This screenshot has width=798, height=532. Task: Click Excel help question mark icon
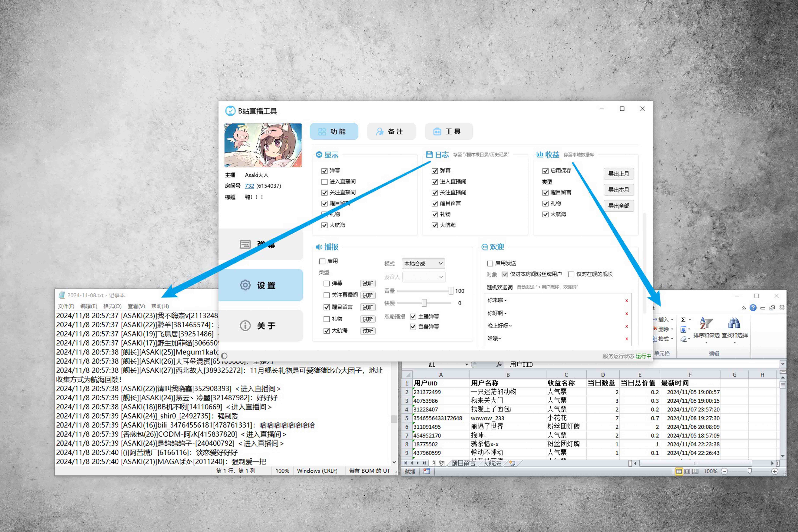tap(753, 308)
